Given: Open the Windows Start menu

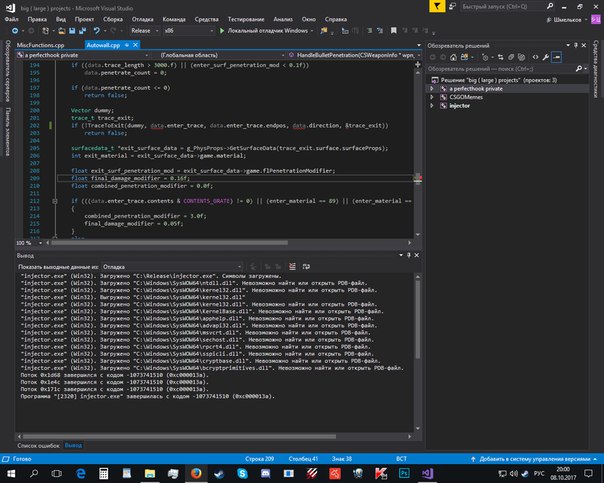Looking at the screenshot, I should 10,472.
